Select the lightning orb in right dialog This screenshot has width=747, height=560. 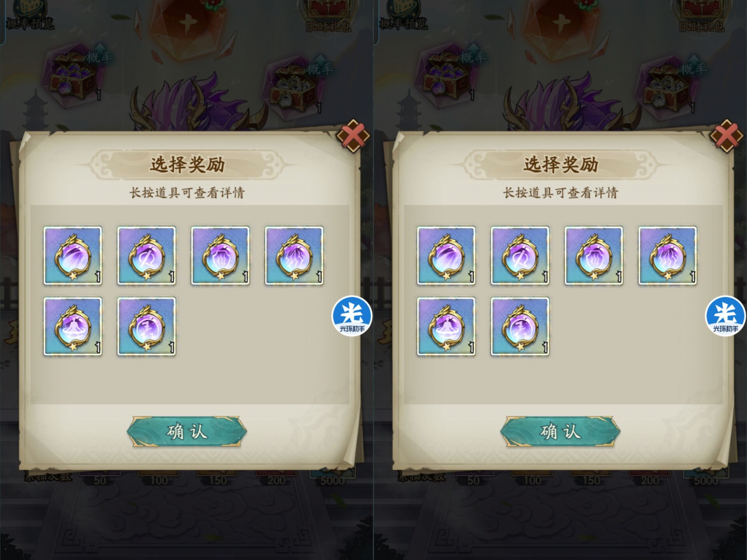click(668, 255)
